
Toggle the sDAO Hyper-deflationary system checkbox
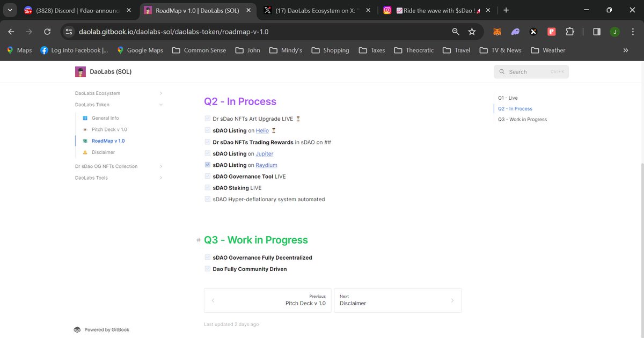click(208, 199)
